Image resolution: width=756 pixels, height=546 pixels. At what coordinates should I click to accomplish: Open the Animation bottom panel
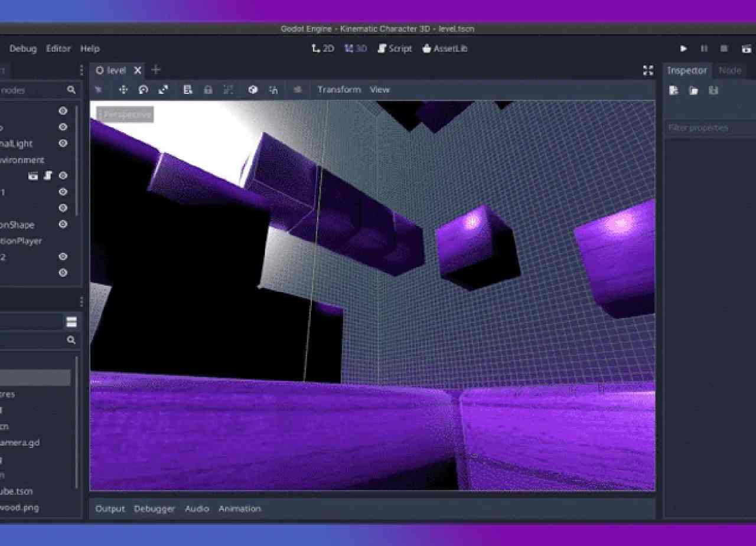(x=239, y=509)
